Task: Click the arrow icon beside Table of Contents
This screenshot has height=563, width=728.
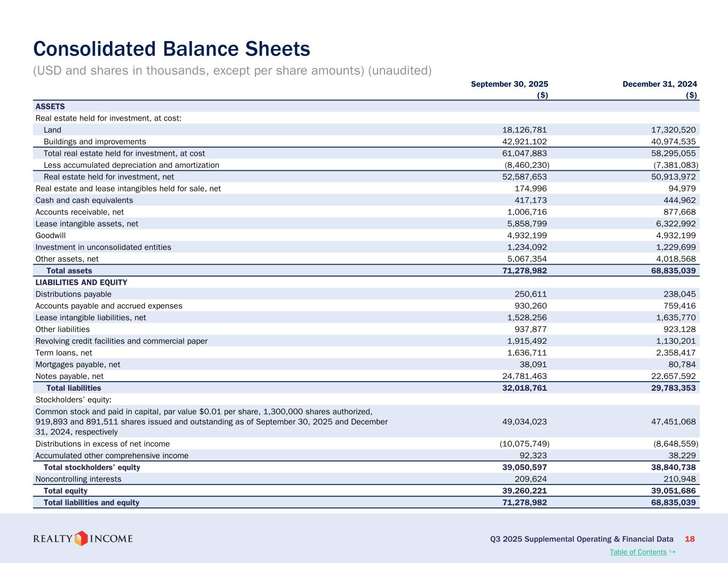Action: click(672, 551)
